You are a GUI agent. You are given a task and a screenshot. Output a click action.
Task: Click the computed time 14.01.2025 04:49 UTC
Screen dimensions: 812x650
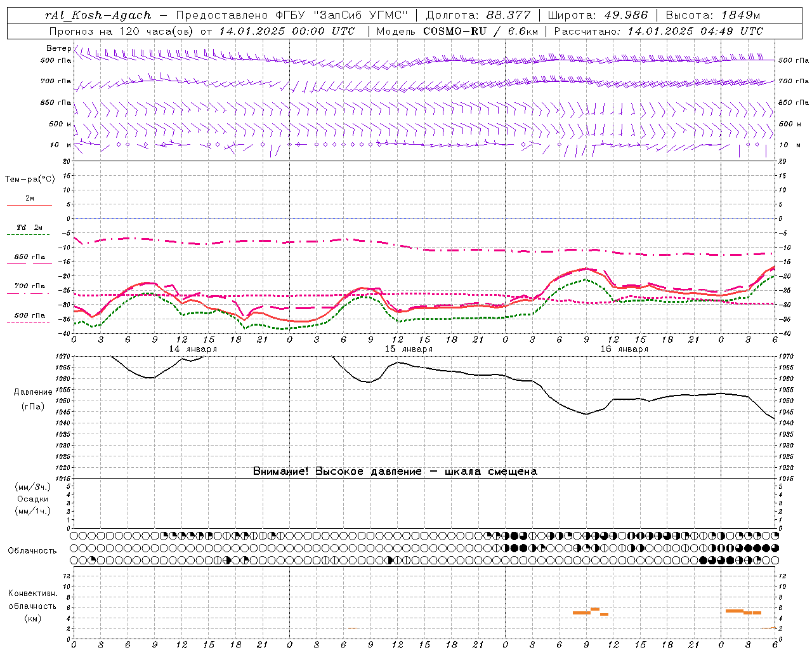tap(695, 31)
